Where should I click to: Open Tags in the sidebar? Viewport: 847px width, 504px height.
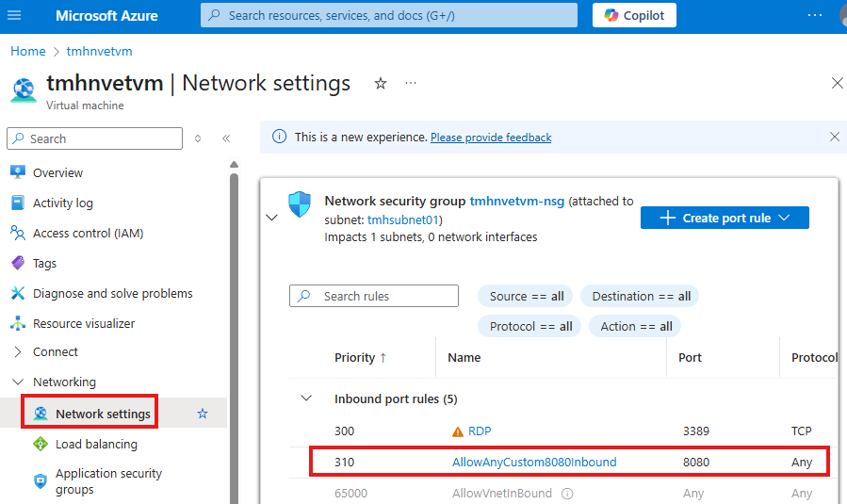[44, 264]
